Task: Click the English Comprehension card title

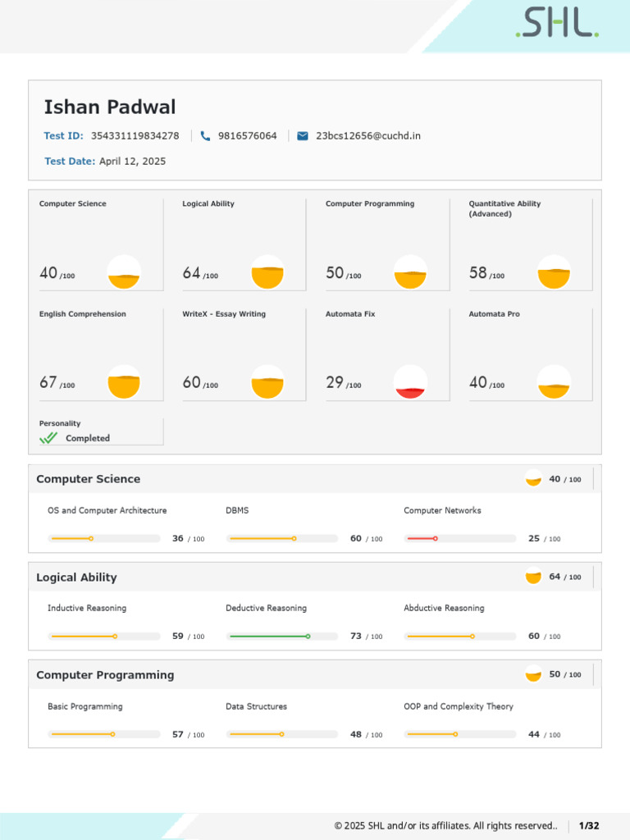Action: point(83,314)
